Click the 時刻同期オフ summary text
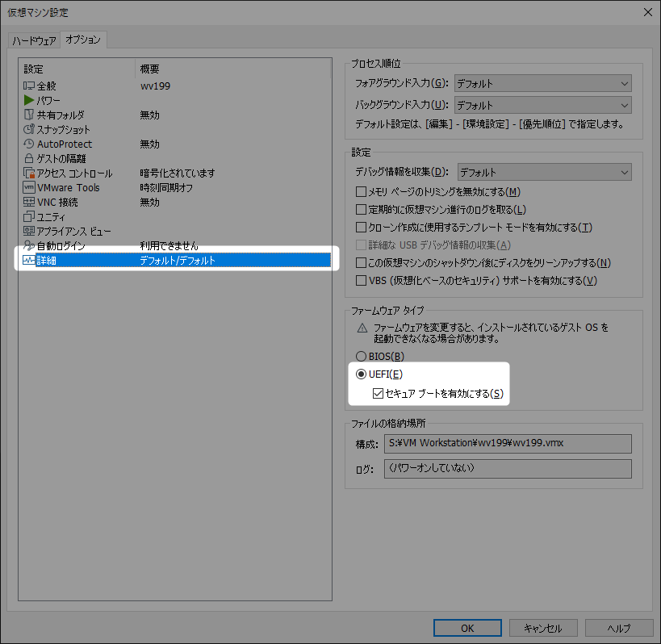Screen dimensions: 661x644 click(166, 187)
